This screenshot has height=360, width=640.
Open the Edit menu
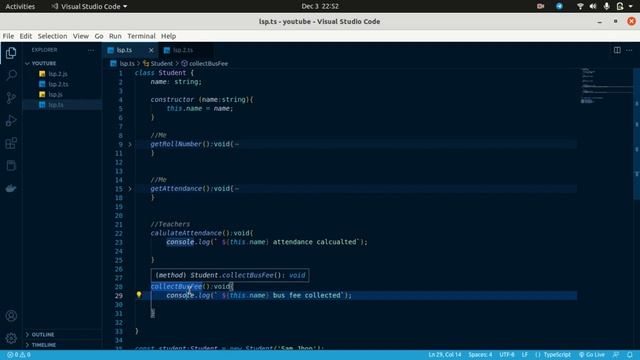pos(25,36)
